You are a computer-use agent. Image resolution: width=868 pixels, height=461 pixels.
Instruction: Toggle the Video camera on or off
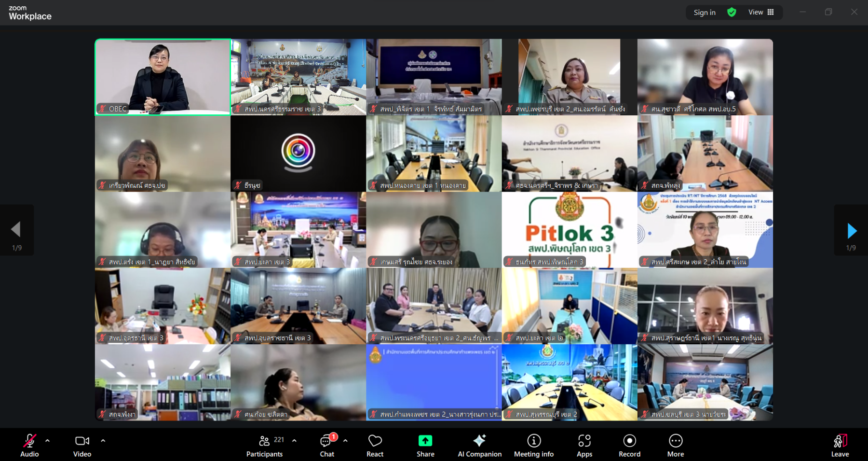pos(82,445)
